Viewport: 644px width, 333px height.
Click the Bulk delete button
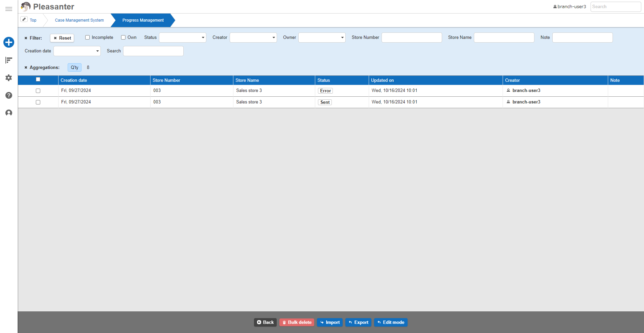[x=297, y=323]
